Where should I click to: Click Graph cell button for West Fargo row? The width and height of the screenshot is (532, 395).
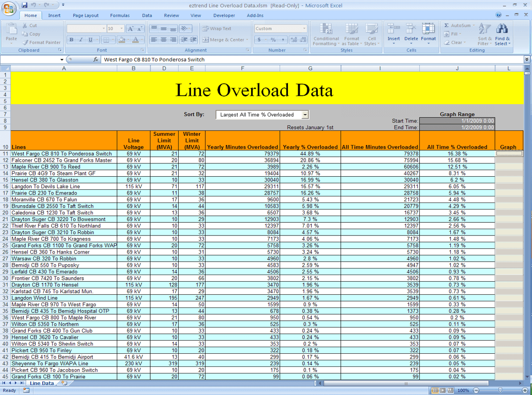click(509, 153)
